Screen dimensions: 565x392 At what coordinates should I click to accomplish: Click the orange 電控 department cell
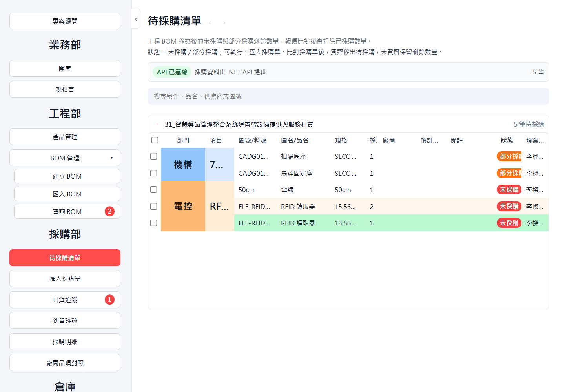(183, 206)
